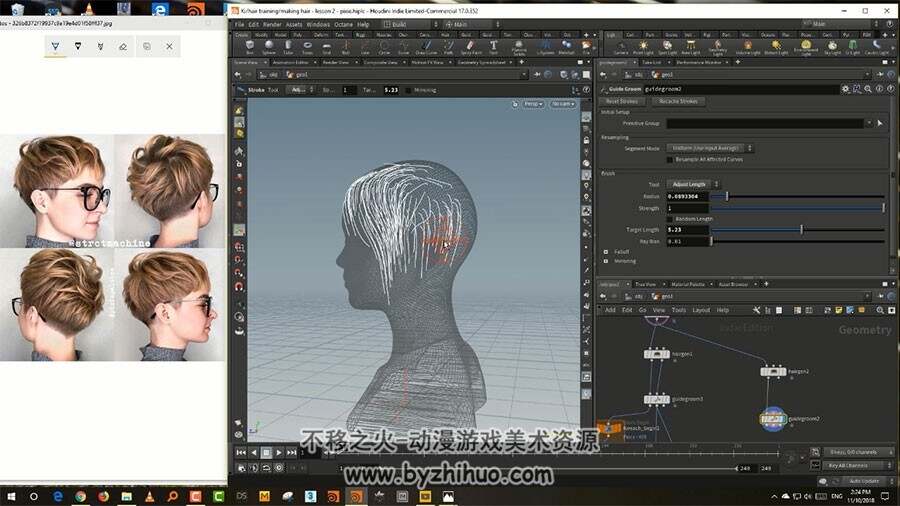Enable Resample All Affected Curves checkbox

[x=670, y=159]
